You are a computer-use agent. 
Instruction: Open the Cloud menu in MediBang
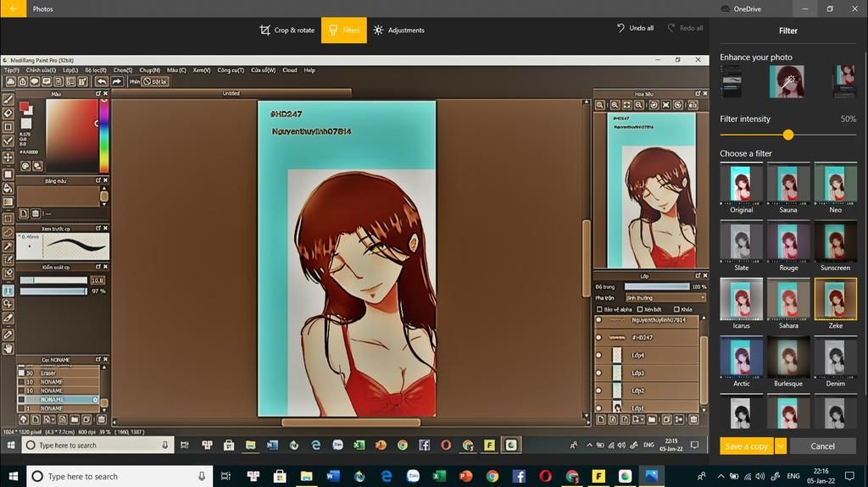coord(290,70)
